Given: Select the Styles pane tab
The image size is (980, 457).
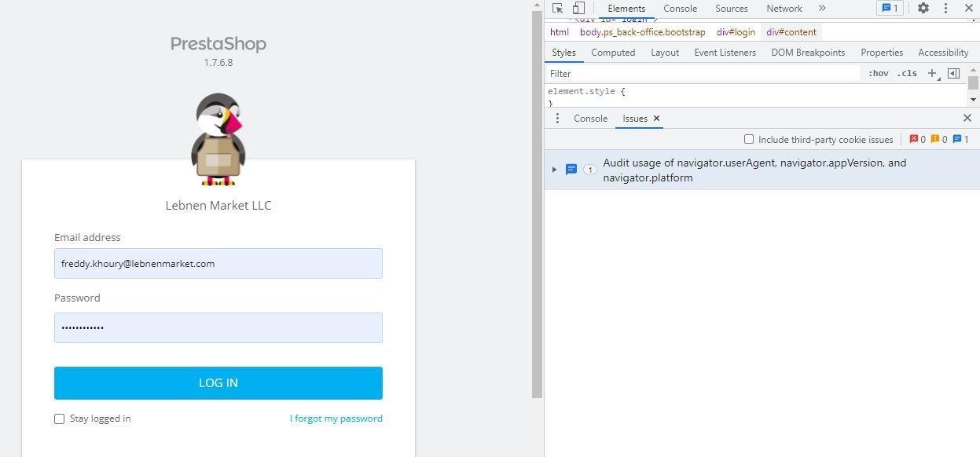Looking at the screenshot, I should point(563,53).
